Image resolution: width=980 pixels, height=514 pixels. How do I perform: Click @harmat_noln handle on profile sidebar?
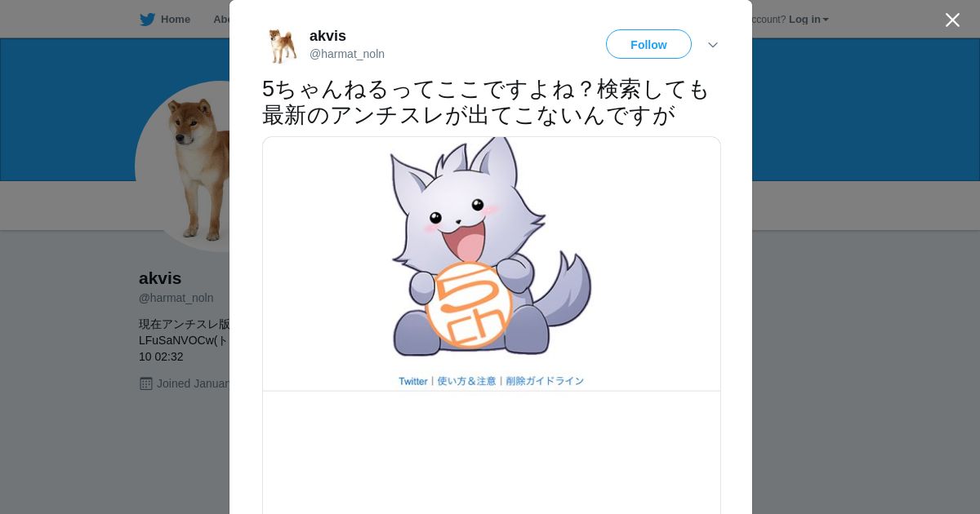[x=176, y=298]
